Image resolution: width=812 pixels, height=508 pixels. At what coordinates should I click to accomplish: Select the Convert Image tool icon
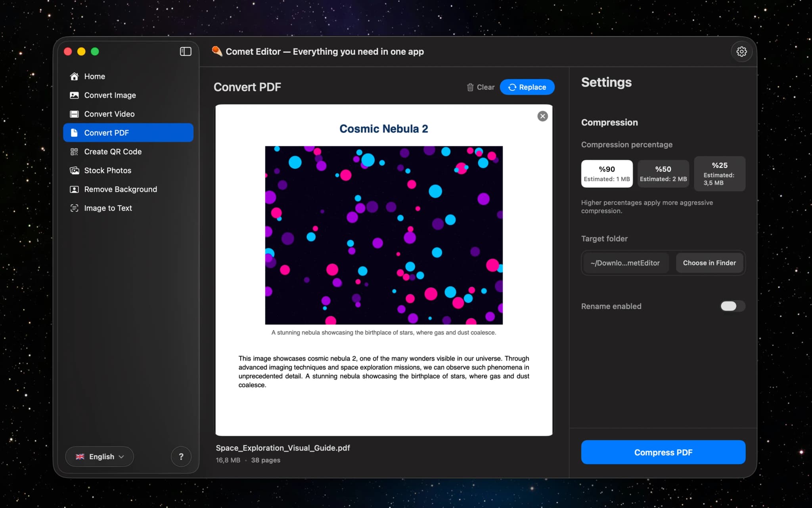click(x=75, y=95)
